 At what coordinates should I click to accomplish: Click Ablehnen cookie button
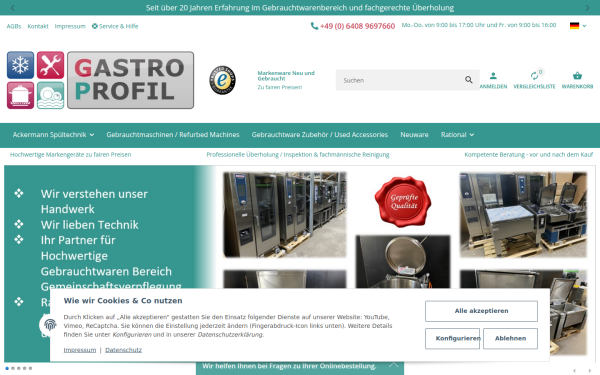tap(510, 338)
